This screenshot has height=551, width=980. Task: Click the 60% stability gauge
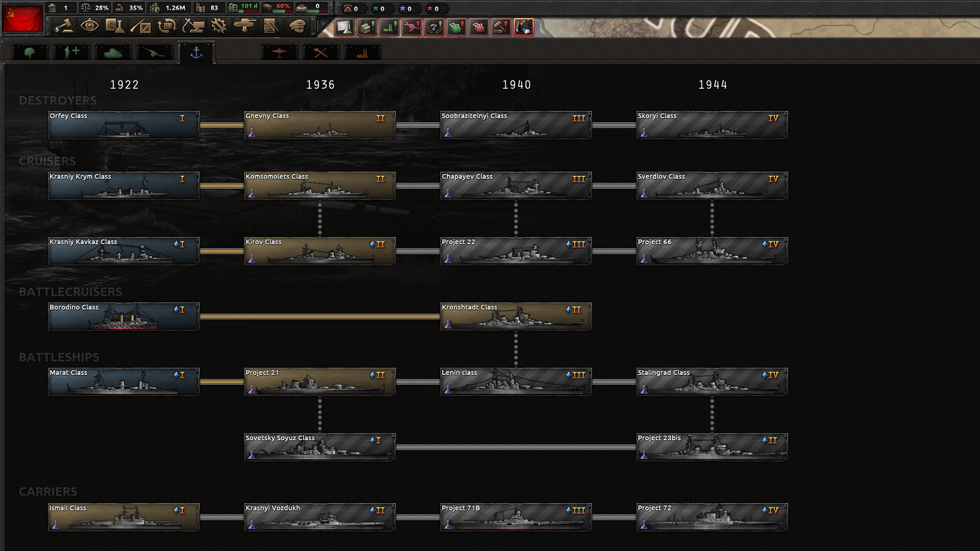[277, 7]
